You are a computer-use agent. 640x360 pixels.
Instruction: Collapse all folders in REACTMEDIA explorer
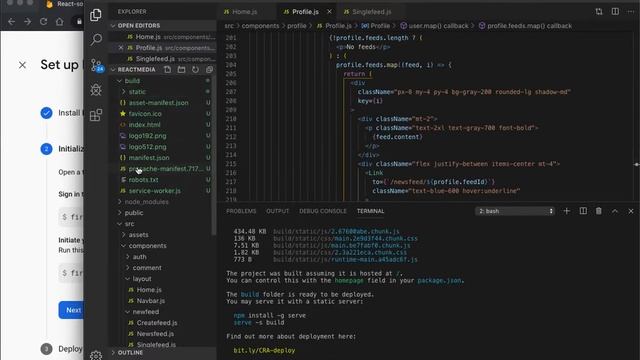coord(209,70)
